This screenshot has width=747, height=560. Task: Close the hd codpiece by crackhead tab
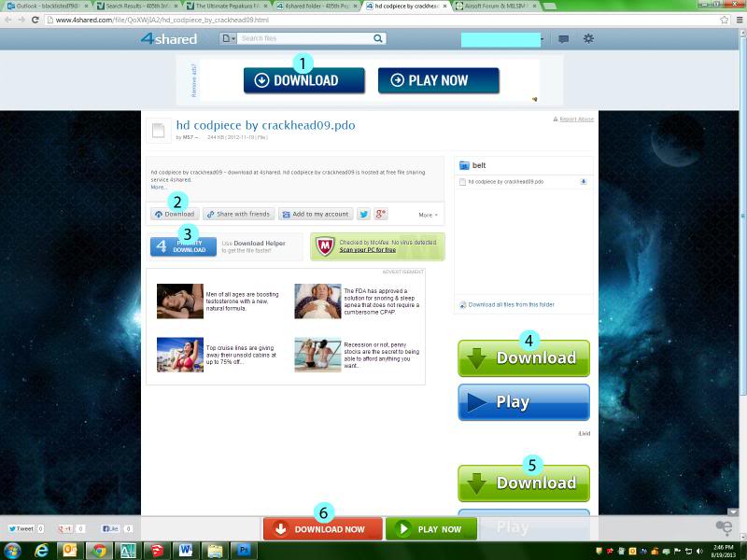(x=444, y=7)
